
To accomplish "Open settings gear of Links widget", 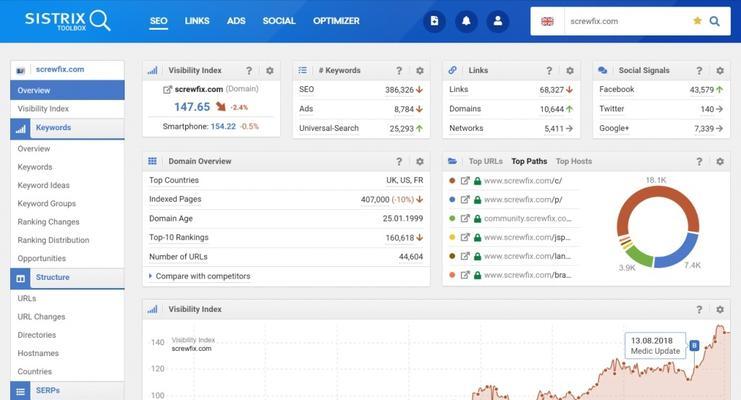I will pyautogui.click(x=570, y=70).
